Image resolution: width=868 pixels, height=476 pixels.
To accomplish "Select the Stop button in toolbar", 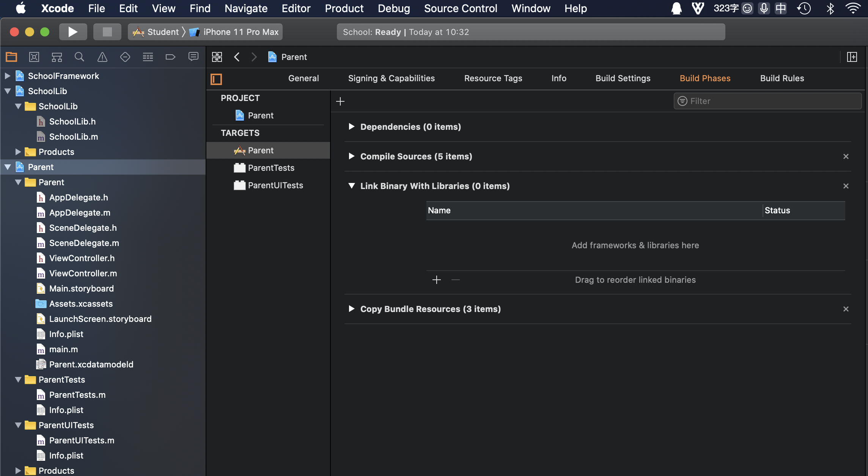I will point(106,32).
